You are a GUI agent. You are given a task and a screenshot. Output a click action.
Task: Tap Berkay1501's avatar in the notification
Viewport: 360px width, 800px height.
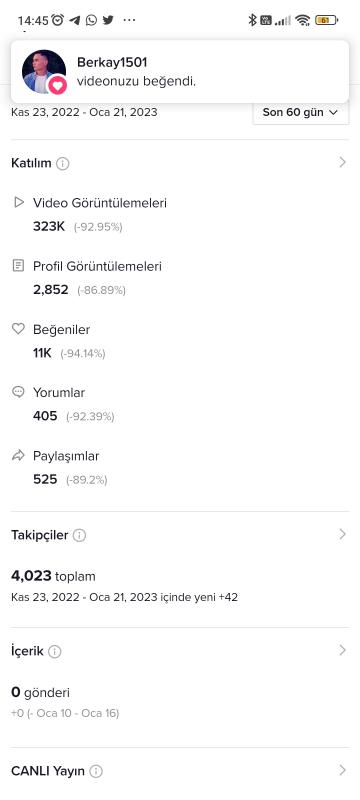point(44,71)
